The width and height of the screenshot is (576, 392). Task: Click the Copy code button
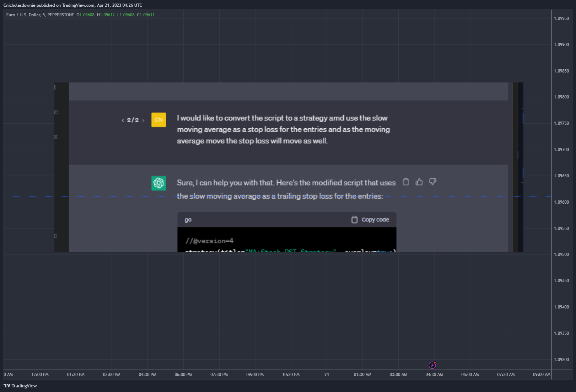[370, 220]
